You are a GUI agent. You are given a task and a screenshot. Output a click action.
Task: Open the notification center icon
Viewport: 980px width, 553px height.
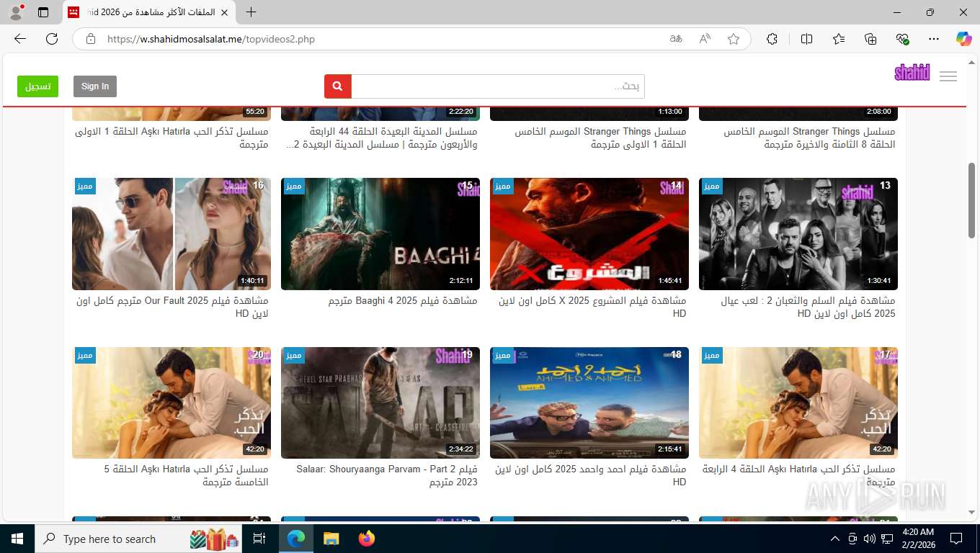point(956,539)
